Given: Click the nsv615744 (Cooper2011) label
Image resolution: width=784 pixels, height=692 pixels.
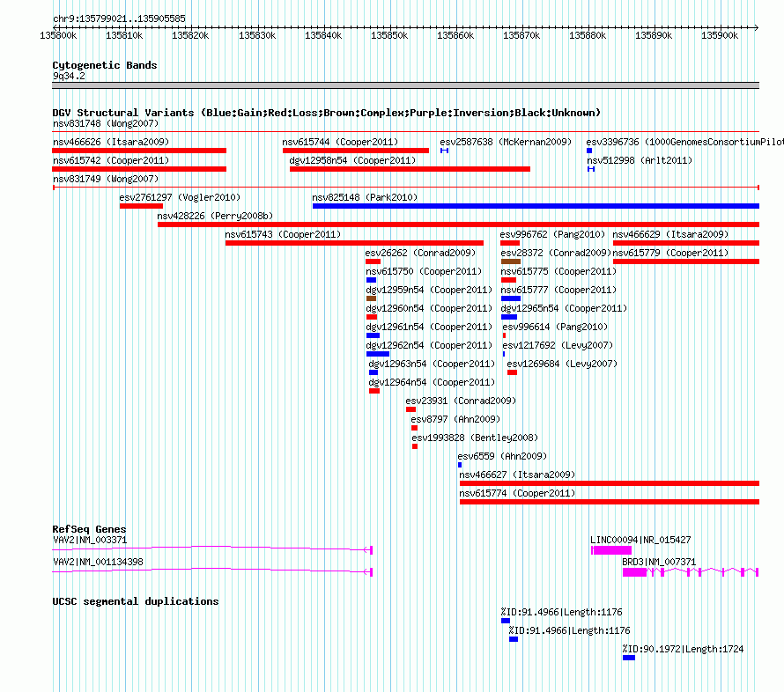Looking at the screenshot, I should point(340,142).
